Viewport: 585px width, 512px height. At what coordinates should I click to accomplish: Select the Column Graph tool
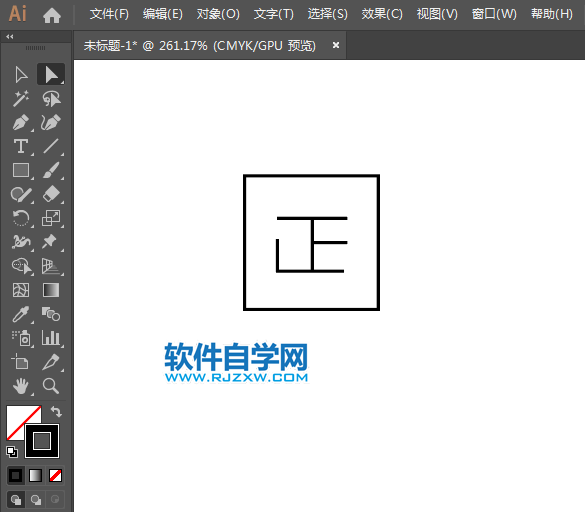point(51,338)
